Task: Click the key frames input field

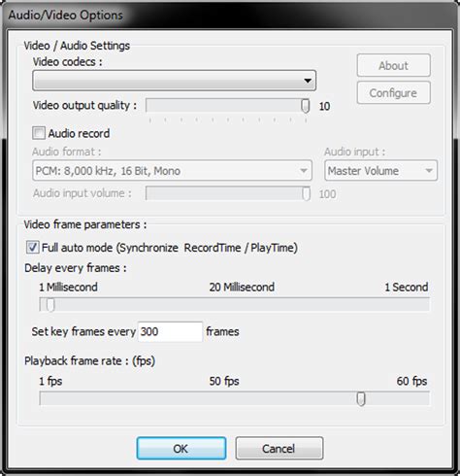Action: (170, 331)
